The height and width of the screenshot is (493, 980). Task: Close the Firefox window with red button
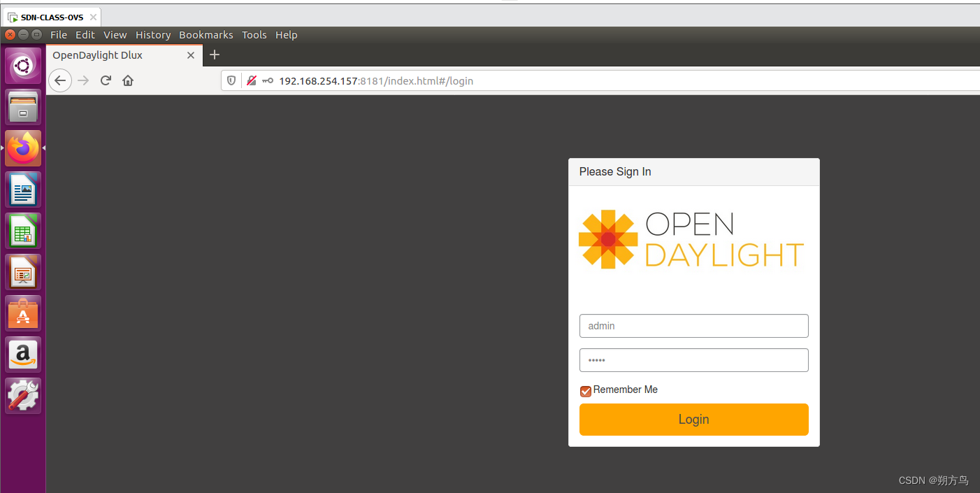point(10,34)
